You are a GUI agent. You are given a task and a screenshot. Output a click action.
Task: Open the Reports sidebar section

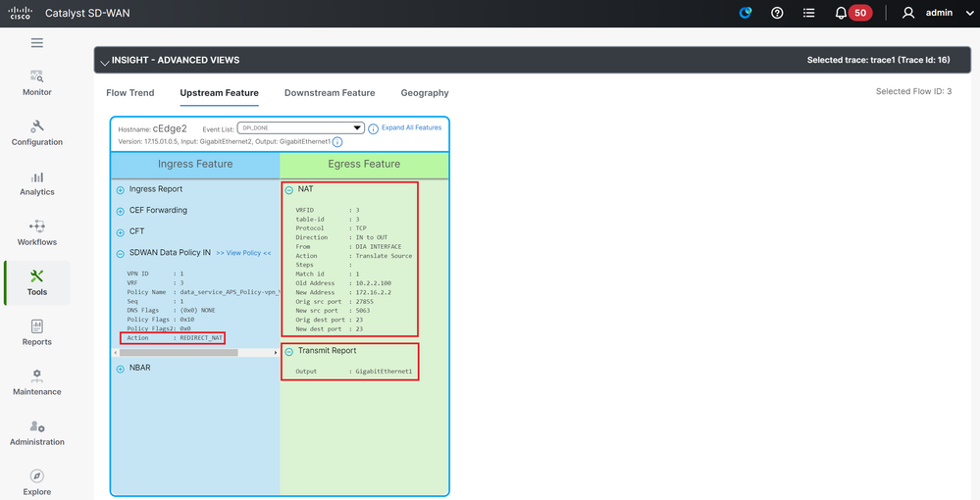tap(37, 333)
